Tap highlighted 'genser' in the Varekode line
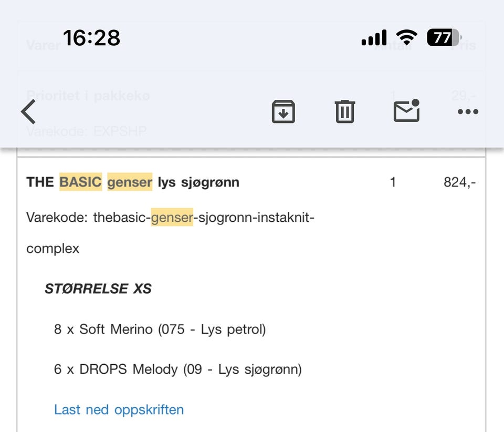This screenshot has width=504, height=432. click(x=172, y=217)
